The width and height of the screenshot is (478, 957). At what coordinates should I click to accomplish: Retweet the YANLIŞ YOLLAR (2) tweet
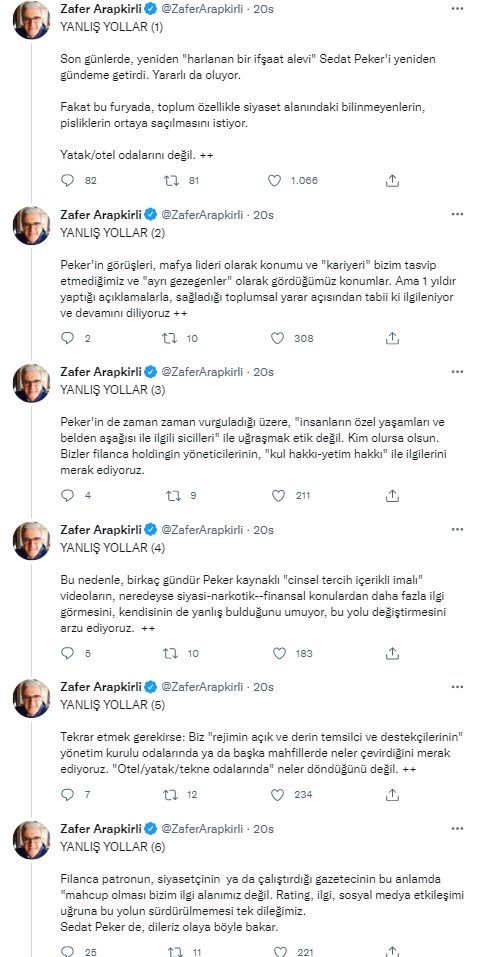coord(172,338)
